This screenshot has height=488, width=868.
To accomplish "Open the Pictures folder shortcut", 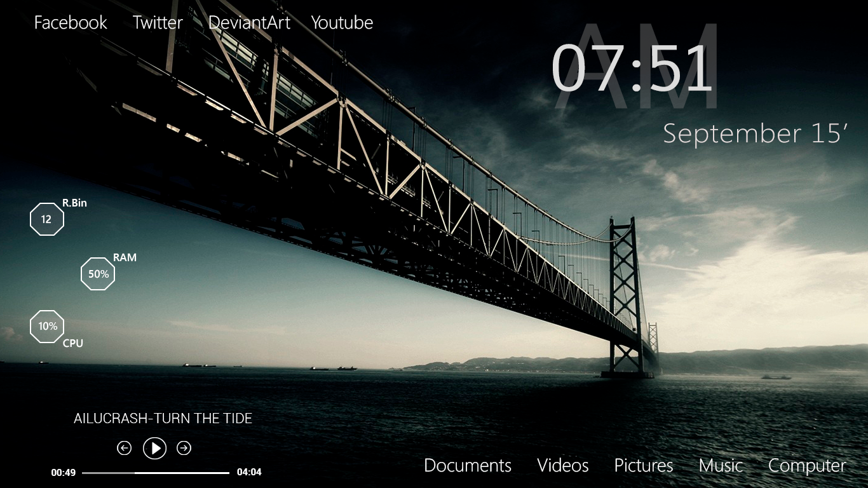I will (644, 466).
